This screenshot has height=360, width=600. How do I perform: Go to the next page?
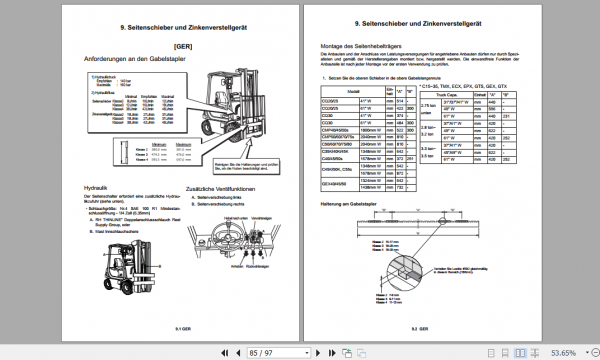click(318, 353)
